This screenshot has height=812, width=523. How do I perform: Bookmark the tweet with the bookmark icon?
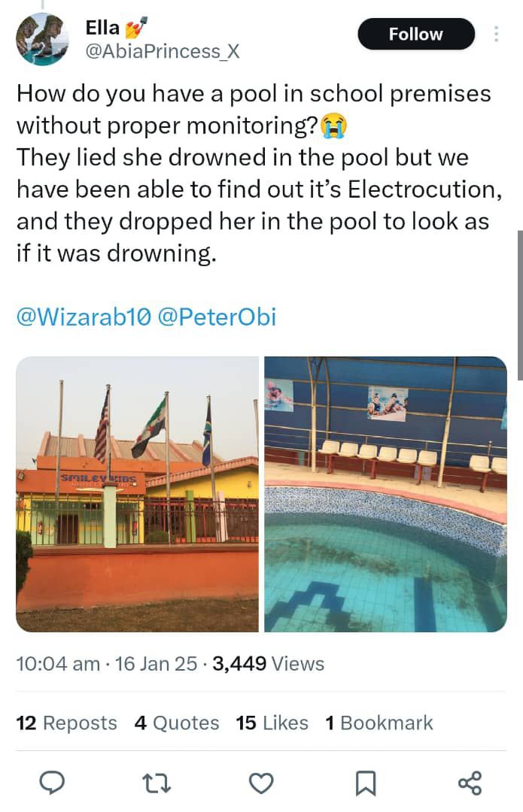(365, 783)
